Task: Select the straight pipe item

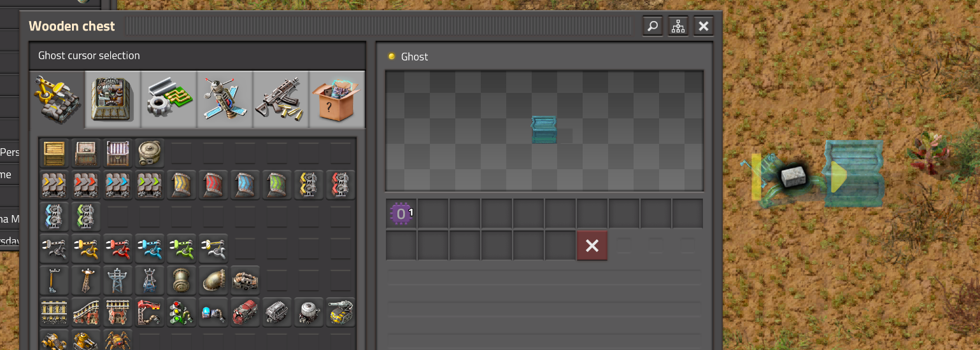Action: coord(181,281)
